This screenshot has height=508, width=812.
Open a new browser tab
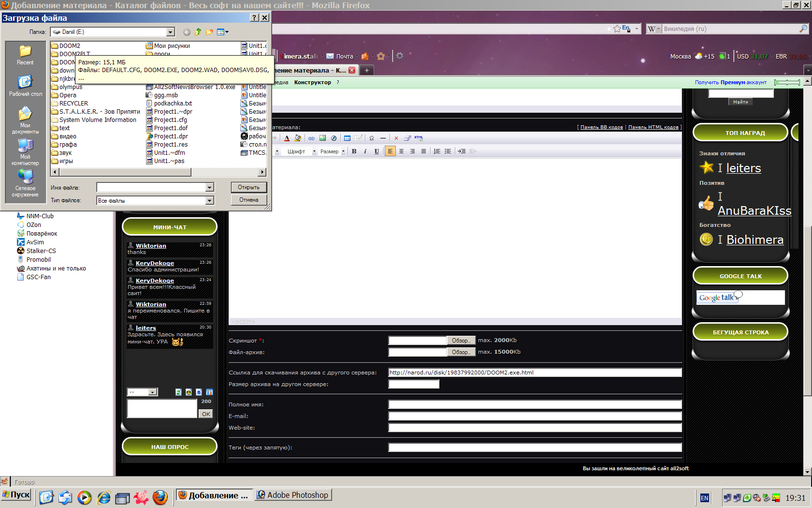(367, 71)
